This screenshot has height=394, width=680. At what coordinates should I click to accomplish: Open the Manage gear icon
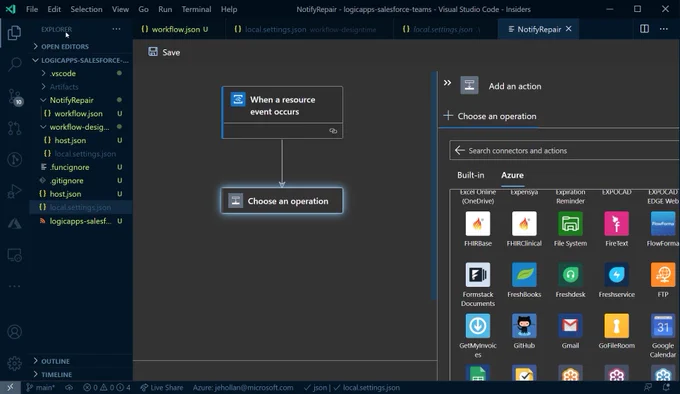coord(14,363)
